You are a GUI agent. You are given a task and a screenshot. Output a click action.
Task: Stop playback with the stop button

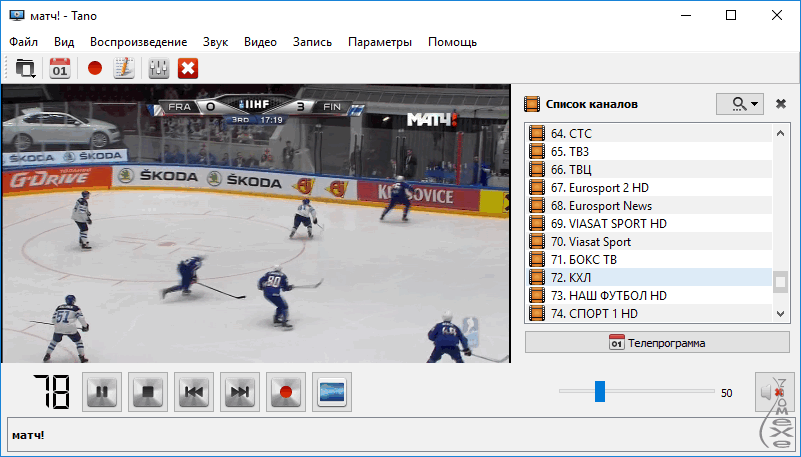(148, 392)
